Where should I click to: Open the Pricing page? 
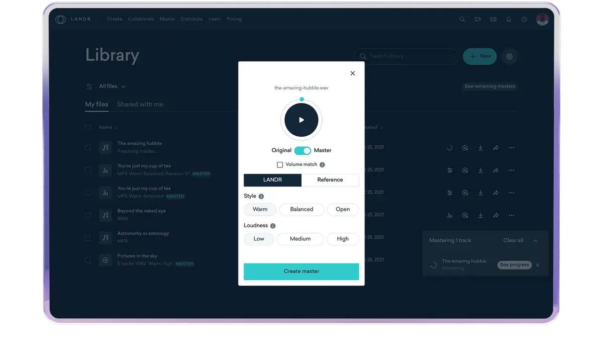coord(234,19)
